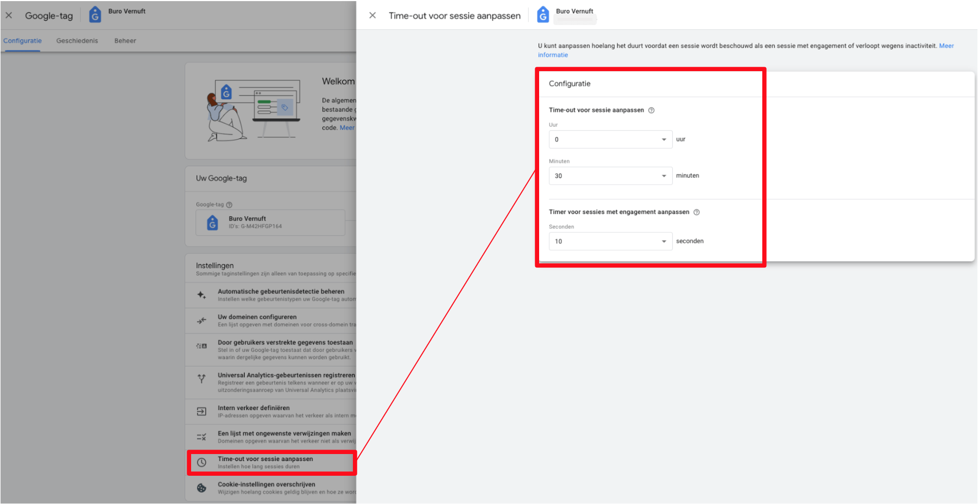Screen dimensions: 980x504
Task: Click the arrows icon beside Uw domeinen configureren
Action: click(201, 320)
